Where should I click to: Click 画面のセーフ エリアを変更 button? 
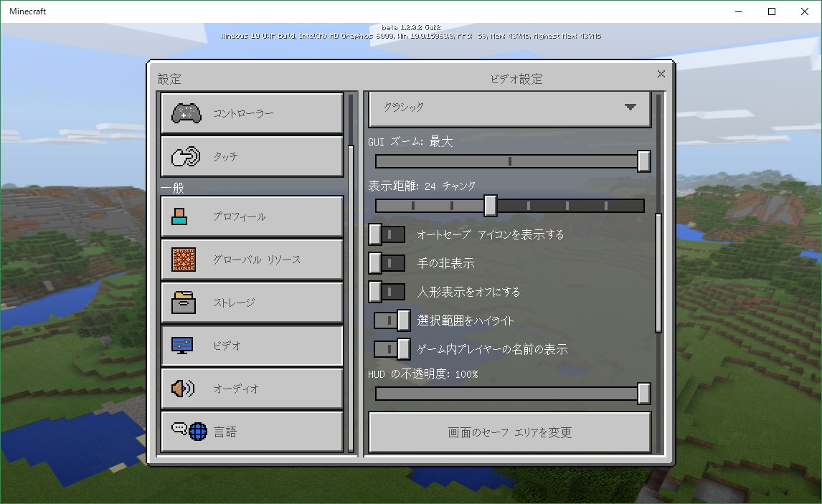pos(509,432)
